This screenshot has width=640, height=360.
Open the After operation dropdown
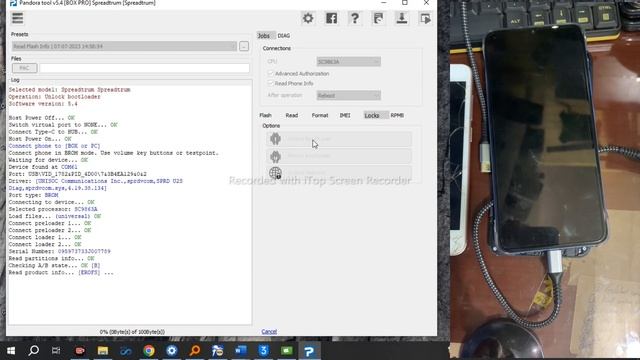click(349, 96)
